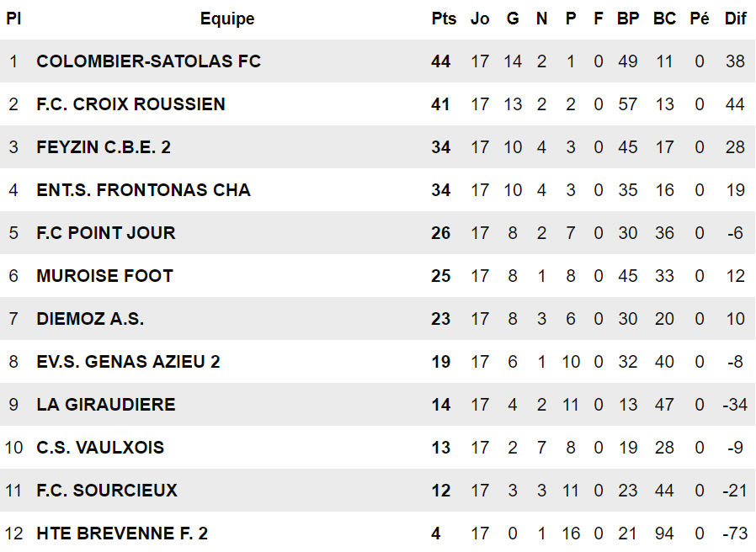The width and height of the screenshot is (756, 552).
Task: Click the Pts column header
Action: [x=444, y=19]
